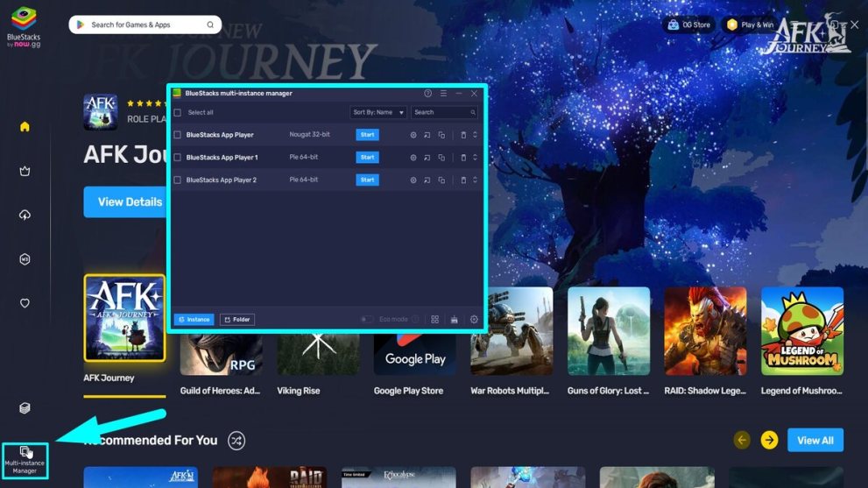
Task: Go to Home in the sidebar
Action: click(x=25, y=127)
